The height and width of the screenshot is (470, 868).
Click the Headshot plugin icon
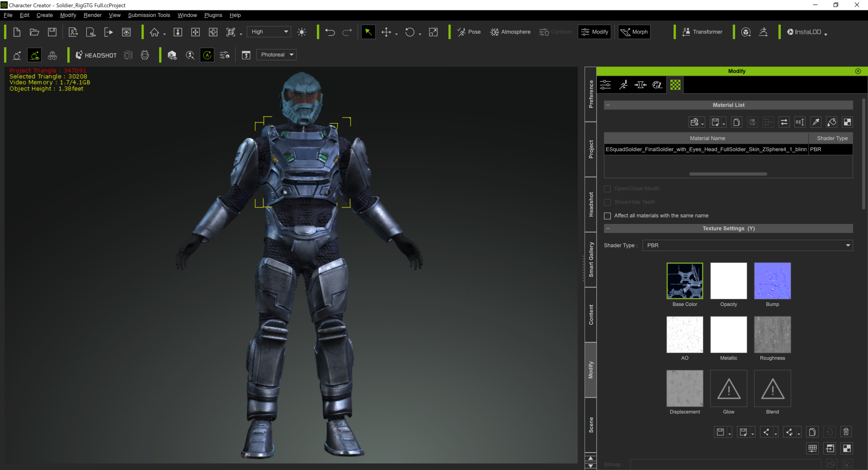96,55
